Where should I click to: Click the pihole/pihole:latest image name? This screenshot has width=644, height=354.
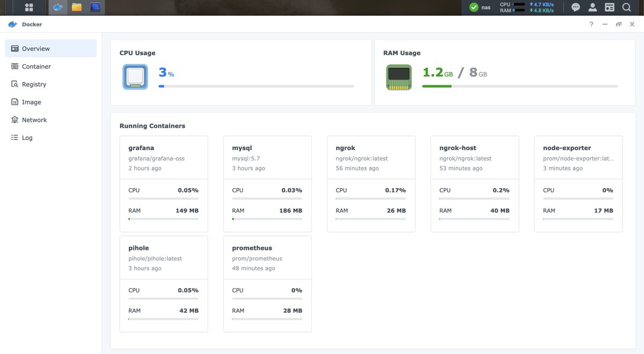click(x=155, y=259)
